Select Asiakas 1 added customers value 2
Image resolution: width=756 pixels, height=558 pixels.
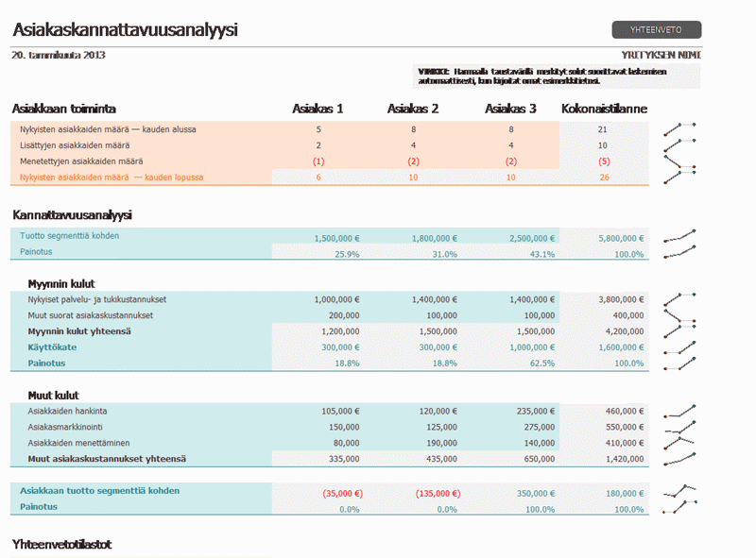(318, 145)
